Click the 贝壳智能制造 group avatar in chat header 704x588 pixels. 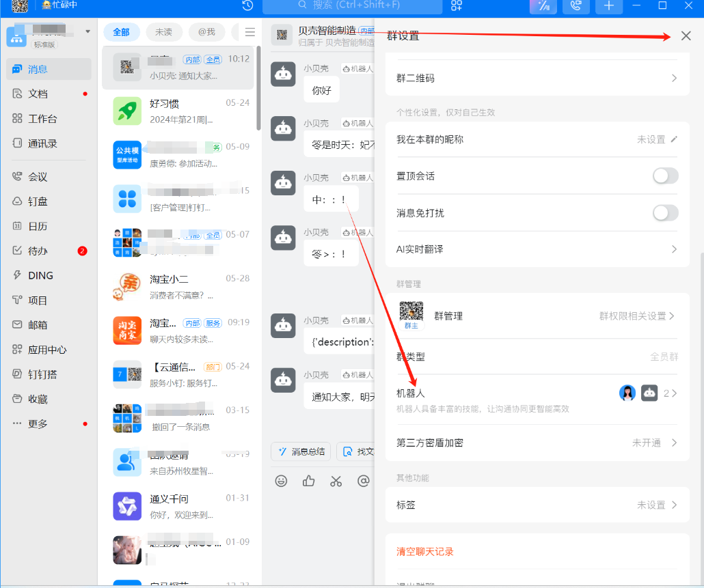pyautogui.click(x=282, y=35)
